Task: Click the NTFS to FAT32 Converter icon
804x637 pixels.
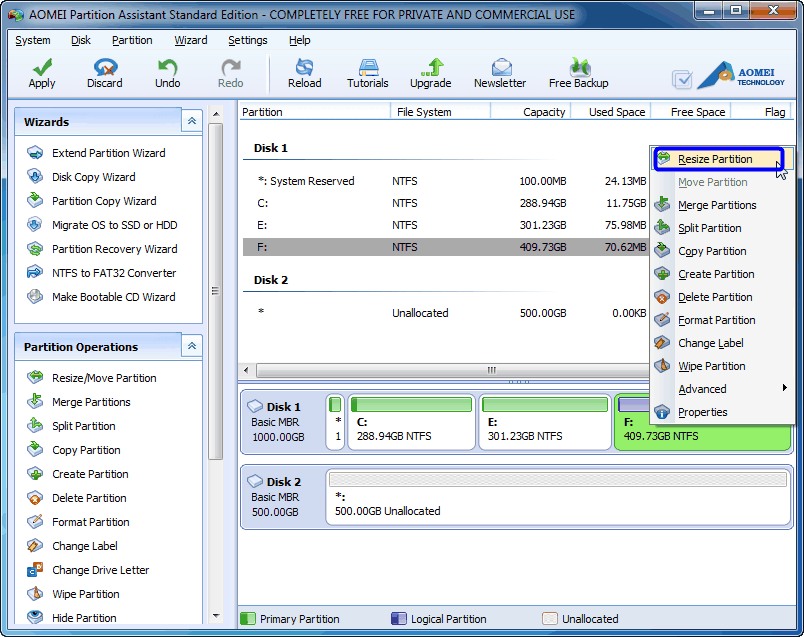Action: pos(35,272)
